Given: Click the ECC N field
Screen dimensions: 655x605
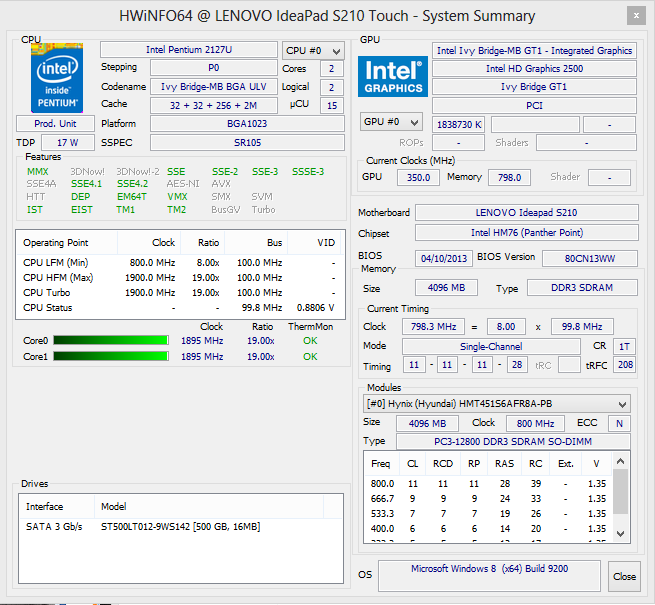Looking at the screenshot, I should [619, 423].
